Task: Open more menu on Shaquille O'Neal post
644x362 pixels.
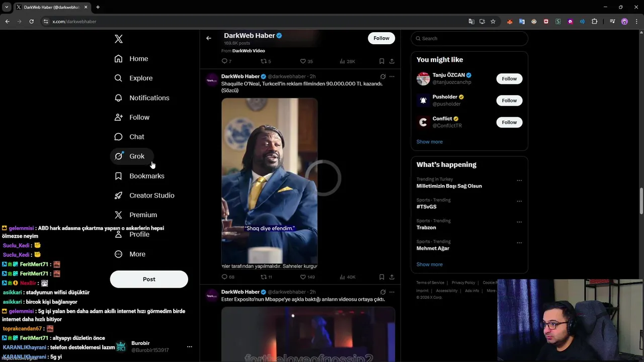Action: pyautogui.click(x=392, y=77)
